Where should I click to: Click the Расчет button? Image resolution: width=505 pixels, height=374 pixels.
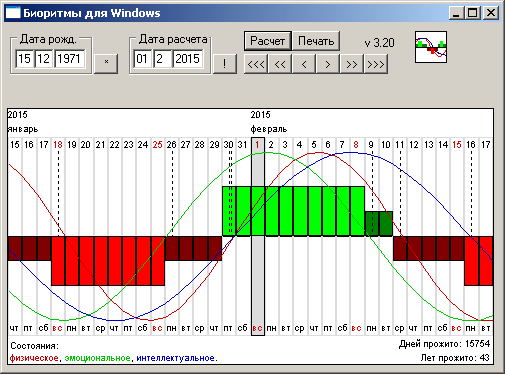268,41
